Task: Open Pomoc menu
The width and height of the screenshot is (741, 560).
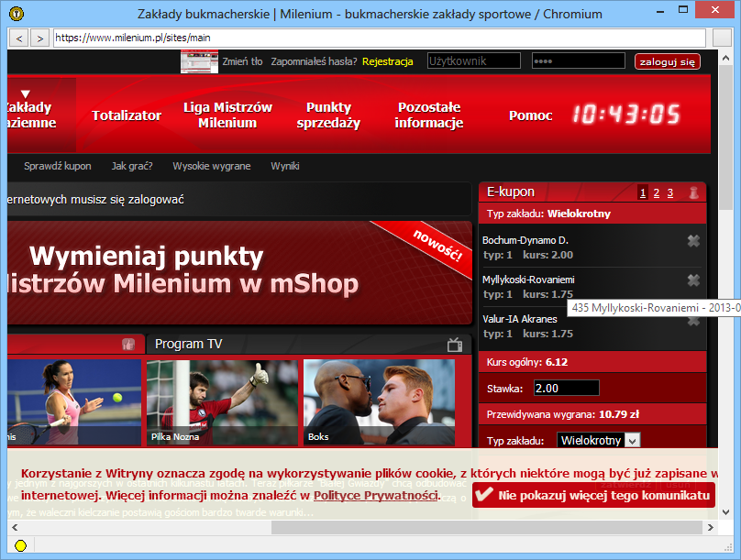Action: (530, 115)
